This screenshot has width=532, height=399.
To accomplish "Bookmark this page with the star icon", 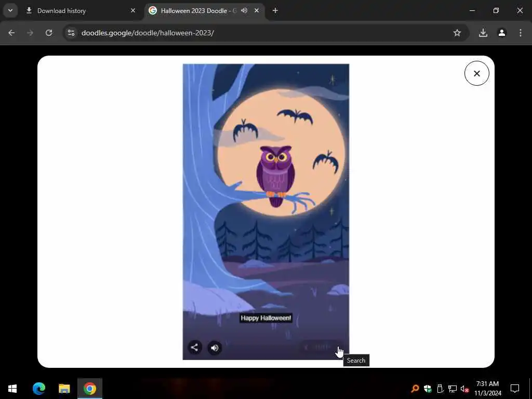I will tap(457, 33).
